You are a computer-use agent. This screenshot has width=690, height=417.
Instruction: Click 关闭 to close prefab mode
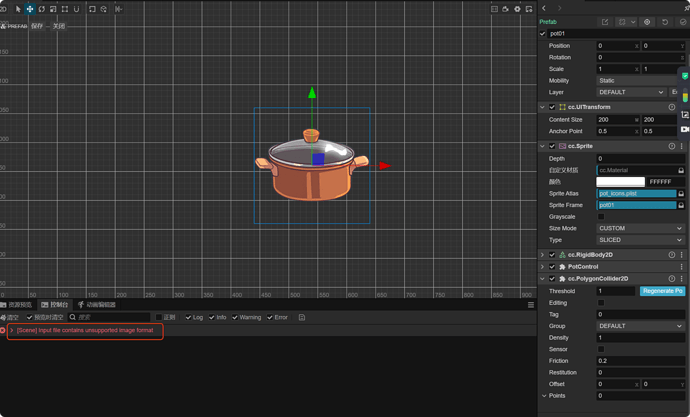pyautogui.click(x=59, y=26)
